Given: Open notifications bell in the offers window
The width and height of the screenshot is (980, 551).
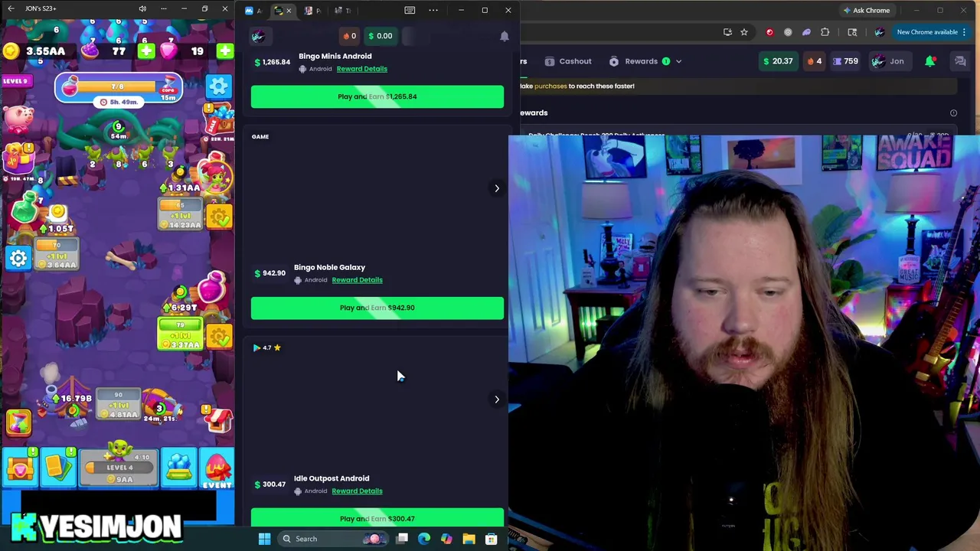Looking at the screenshot, I should click(505, 36).
